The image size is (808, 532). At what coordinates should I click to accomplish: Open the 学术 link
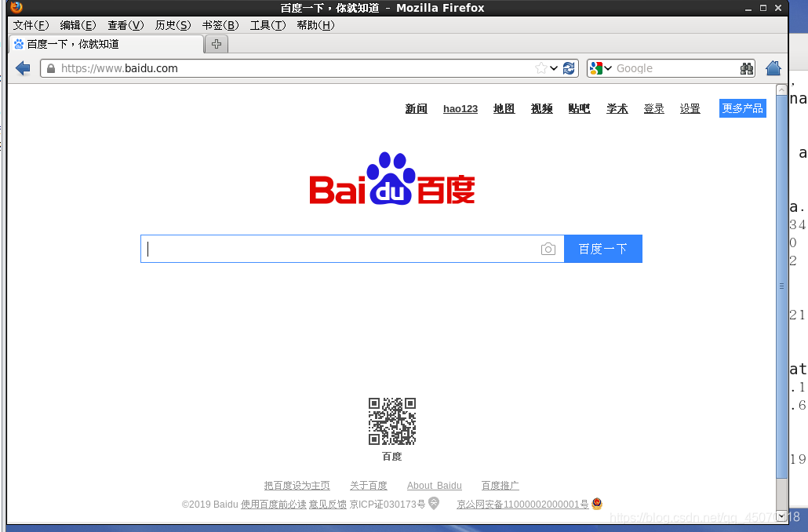click(x=617, y=109)
